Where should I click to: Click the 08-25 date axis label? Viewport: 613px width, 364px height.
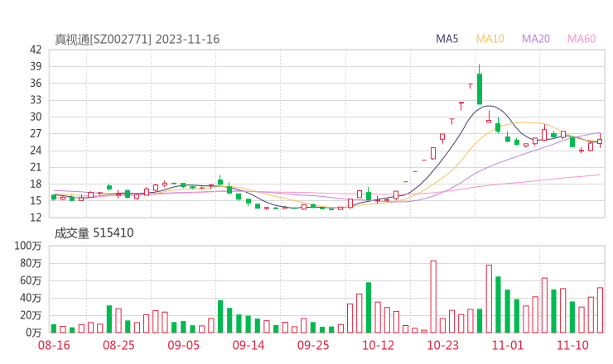pyautogui.click(x=118, y=345)
